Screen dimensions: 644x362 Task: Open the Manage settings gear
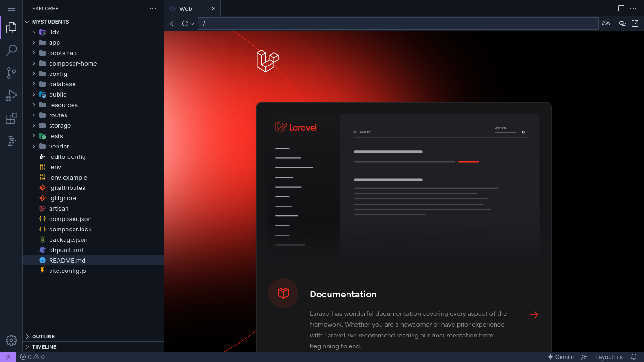coord(11,340)
